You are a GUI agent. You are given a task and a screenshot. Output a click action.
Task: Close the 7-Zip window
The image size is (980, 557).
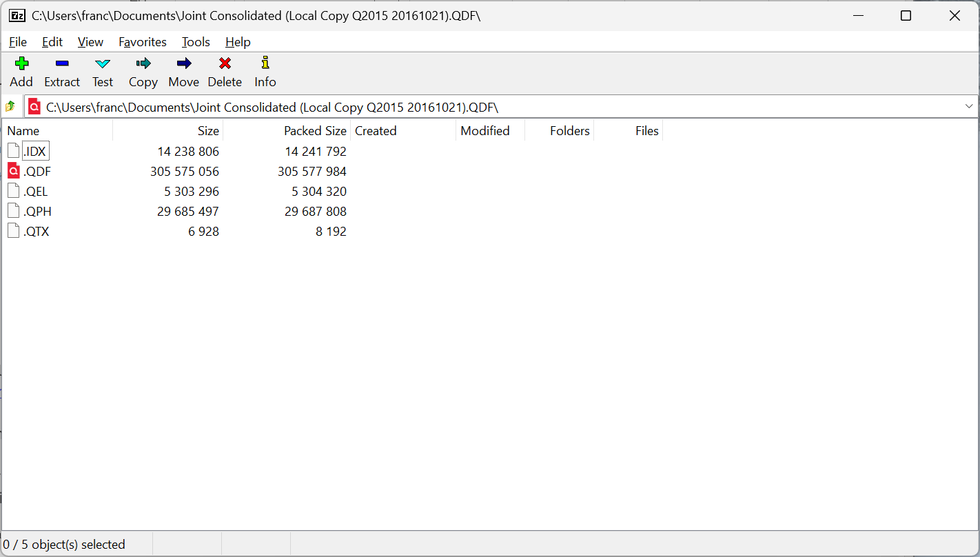[x=955, y=16]
